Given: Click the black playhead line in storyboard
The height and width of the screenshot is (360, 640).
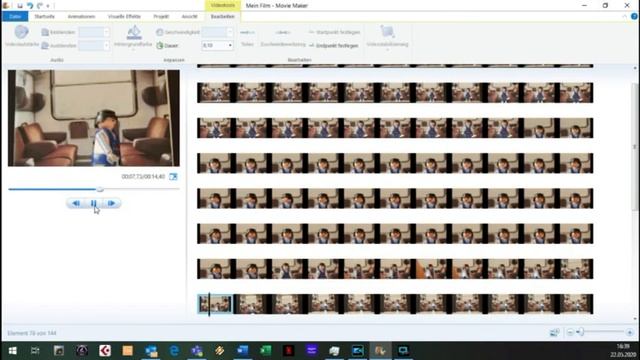Looking at the screenshot, I should (x=209, y=304).
